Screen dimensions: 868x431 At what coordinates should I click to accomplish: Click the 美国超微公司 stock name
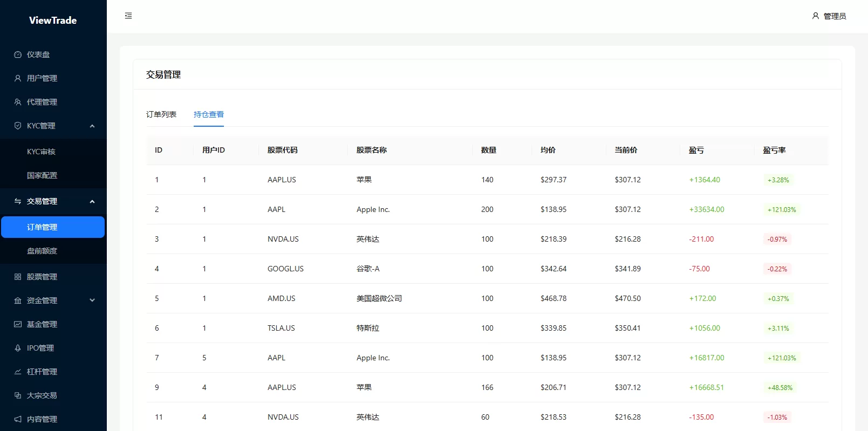pyautogui.click(x=379, y=298)
